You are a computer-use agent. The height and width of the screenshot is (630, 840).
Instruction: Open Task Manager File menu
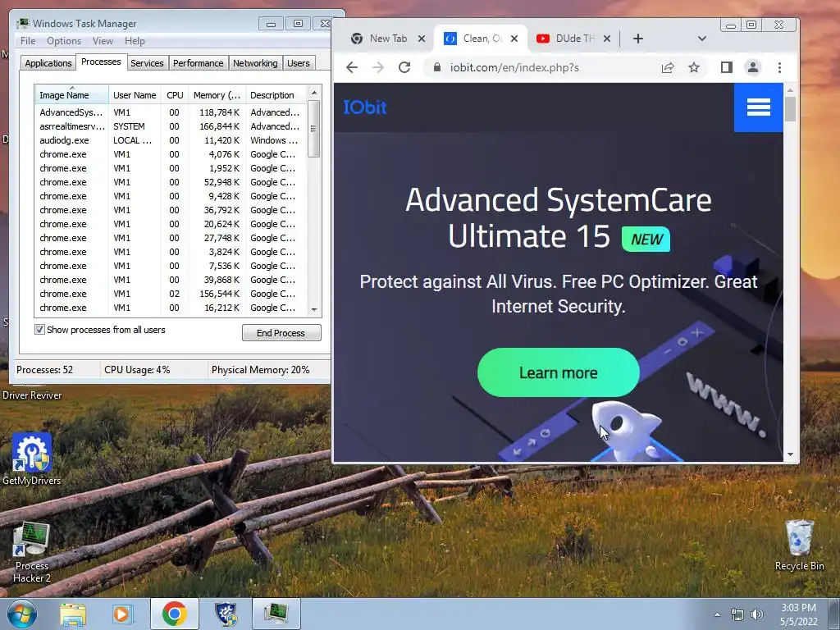28,41
